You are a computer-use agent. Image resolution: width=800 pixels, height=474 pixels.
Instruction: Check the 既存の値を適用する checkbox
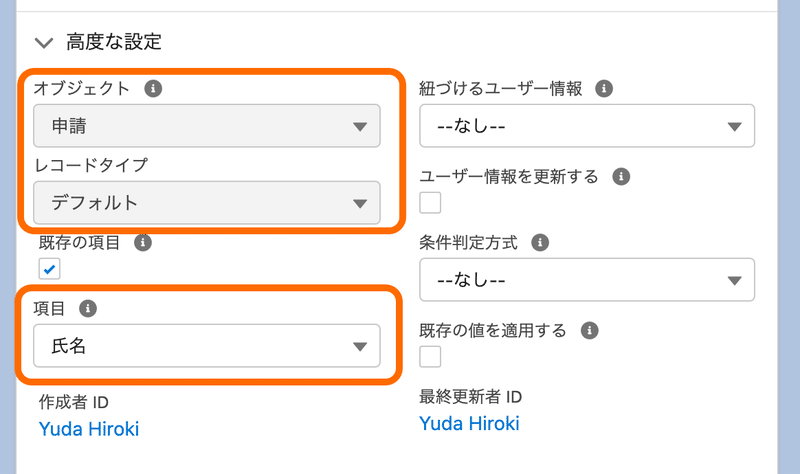(x=430, y=357)
